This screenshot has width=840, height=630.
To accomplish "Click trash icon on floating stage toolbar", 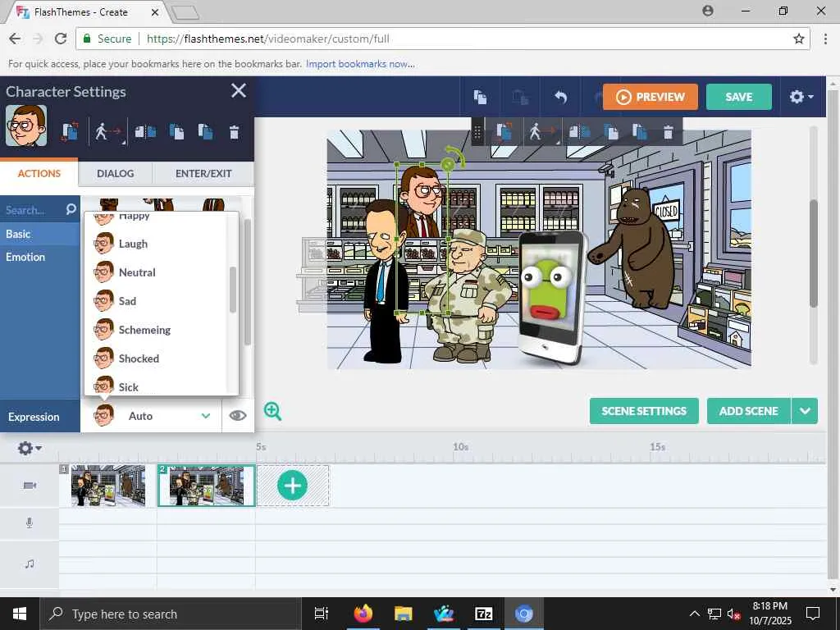I will pyautogui.click(x=668, y=132).
